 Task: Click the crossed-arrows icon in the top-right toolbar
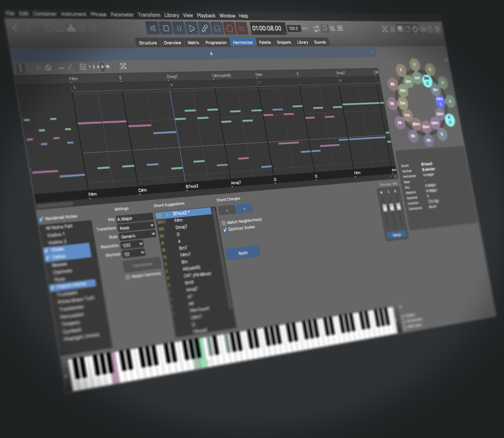tap(385, 29)
